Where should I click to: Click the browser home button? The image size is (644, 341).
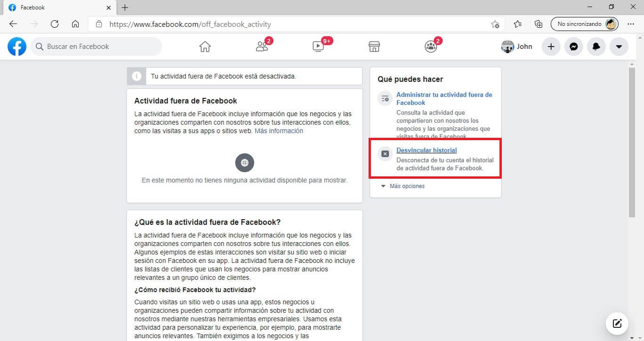[x=75, y=24]
